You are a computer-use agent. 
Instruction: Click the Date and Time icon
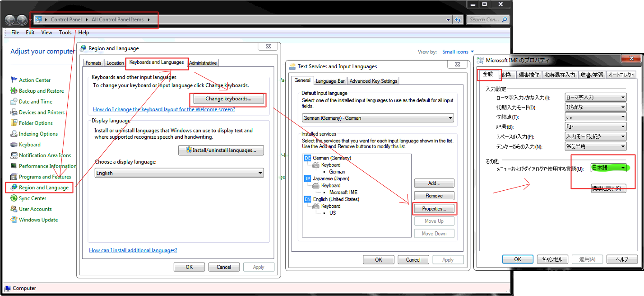[14, 102]
